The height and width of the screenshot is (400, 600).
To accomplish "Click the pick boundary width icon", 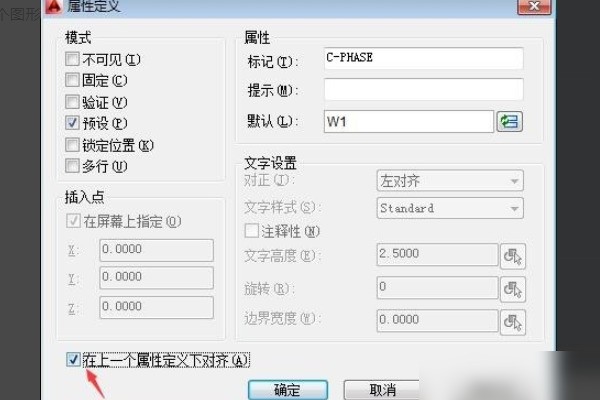I will click(512, 322).
